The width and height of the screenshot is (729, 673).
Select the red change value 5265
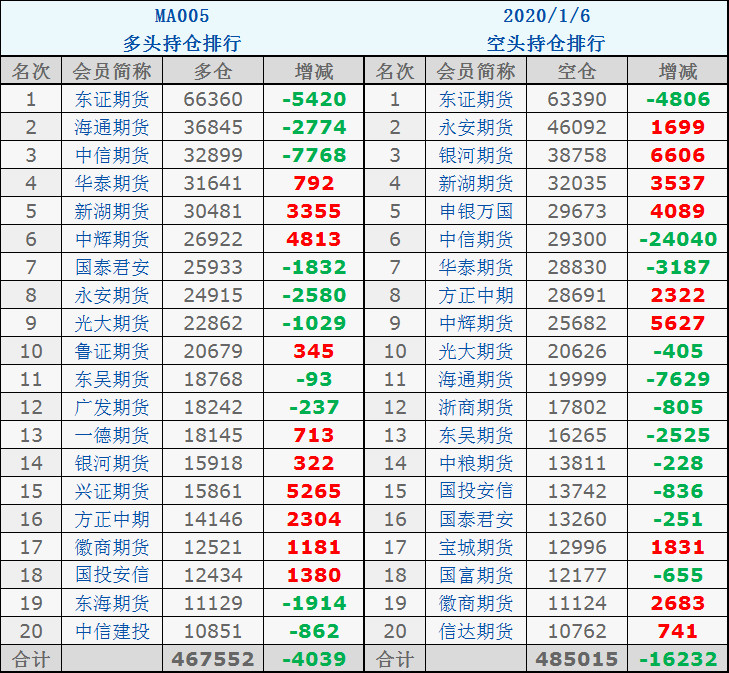click(314, 491)
